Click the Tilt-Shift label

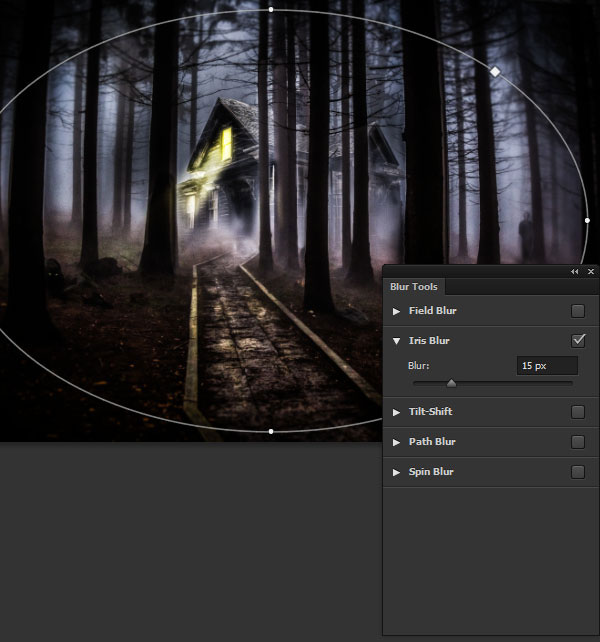pos(430,411)
